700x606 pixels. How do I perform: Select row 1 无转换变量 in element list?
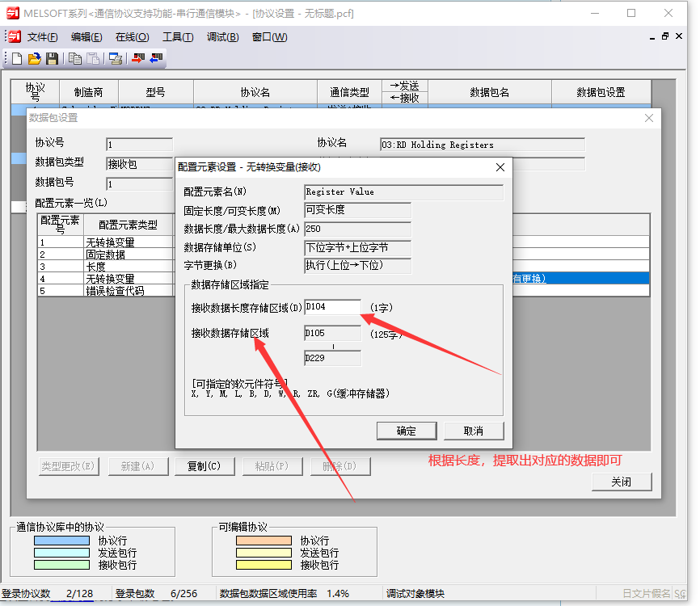point(109,242)
